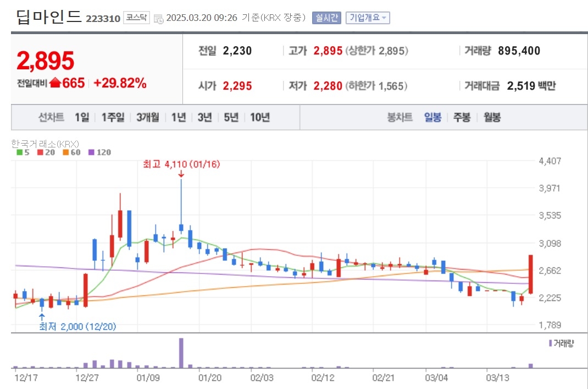
Task: Select the 1일 line chart tab
Action: [82, 118]
